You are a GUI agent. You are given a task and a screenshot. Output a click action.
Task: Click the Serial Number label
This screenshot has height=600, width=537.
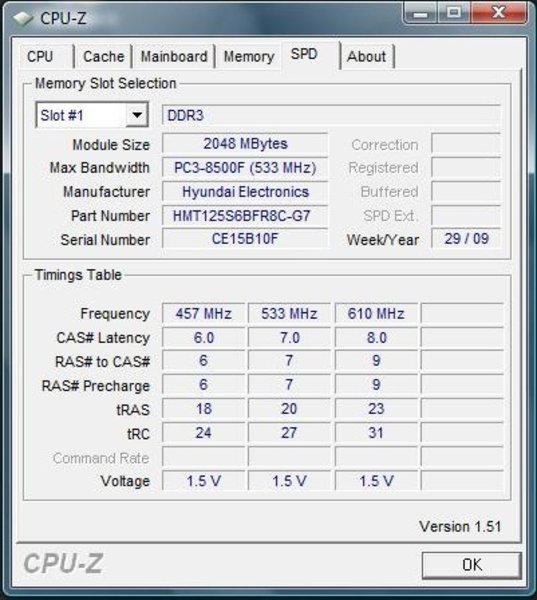tap(105, 240)
